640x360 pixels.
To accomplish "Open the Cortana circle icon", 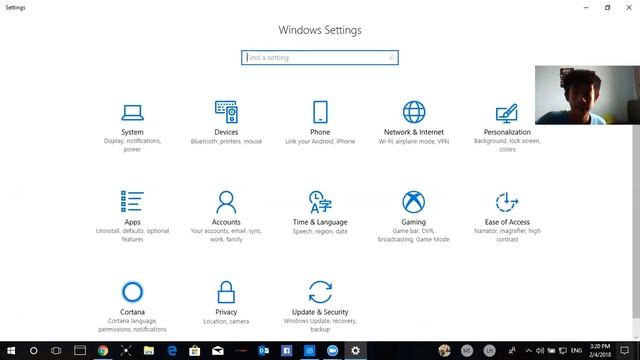I will click(132, 292).
